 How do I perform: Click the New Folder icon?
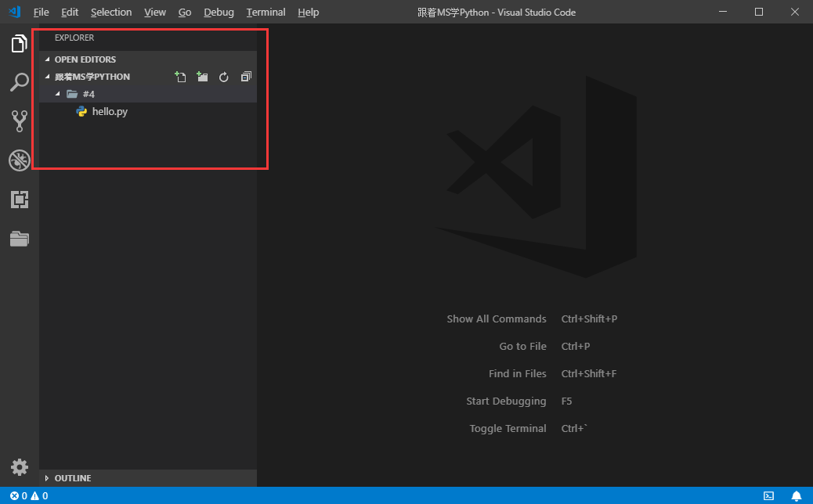[x=202, y=77]
